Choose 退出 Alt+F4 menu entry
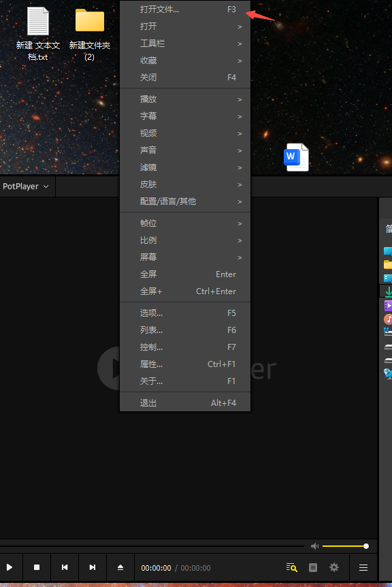392x587 pixels. click(x=185, y=403)
